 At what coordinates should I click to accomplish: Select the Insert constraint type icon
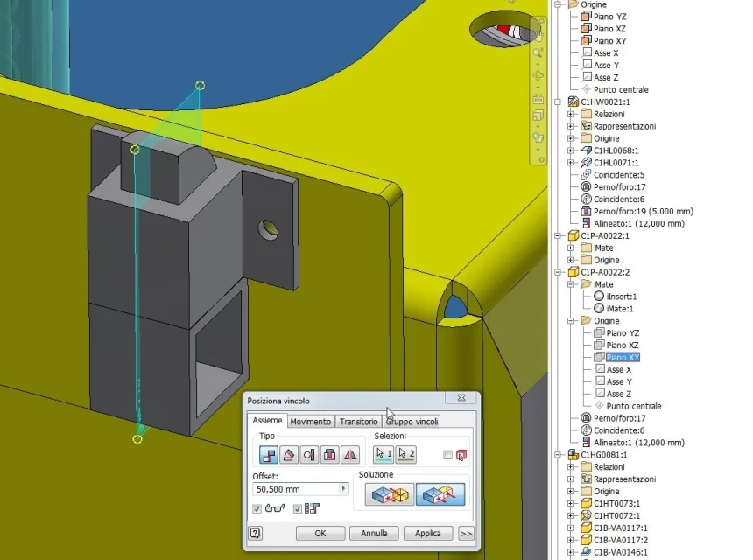[x=330, y=454]
